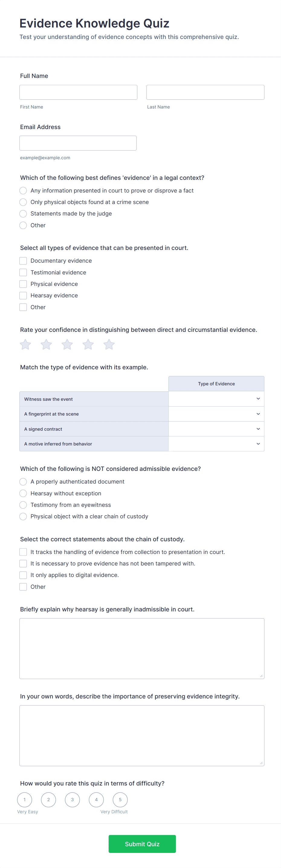The width and height of the screenshot is (281, 868).
Task: Select difficulty rating 3 circle
Action: (x=73, y=800)
